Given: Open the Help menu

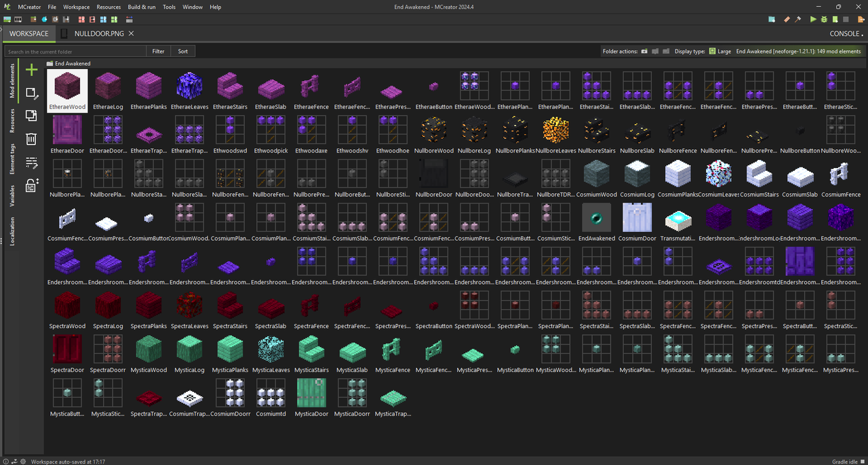Looking at the screenshot, I should point(215,7).
